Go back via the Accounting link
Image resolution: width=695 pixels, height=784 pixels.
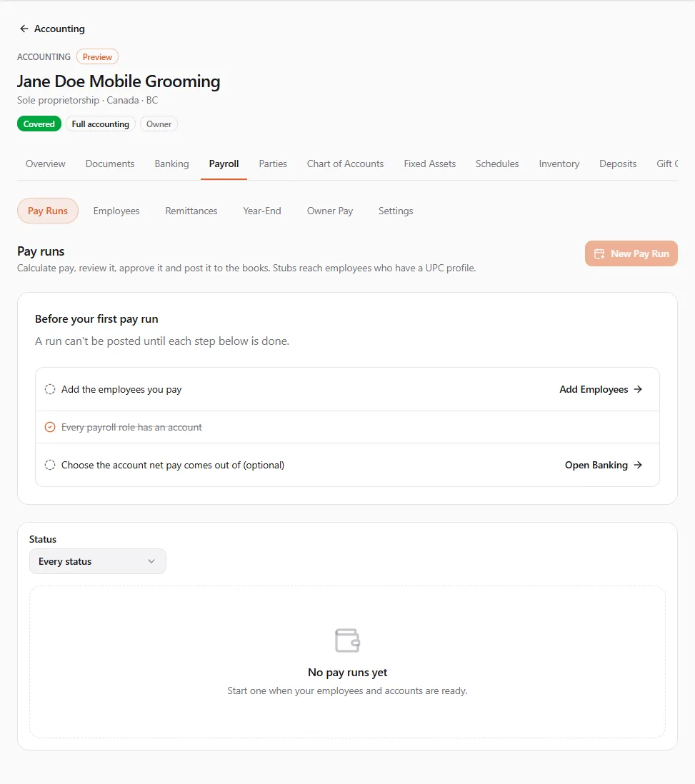click(52, 29)
